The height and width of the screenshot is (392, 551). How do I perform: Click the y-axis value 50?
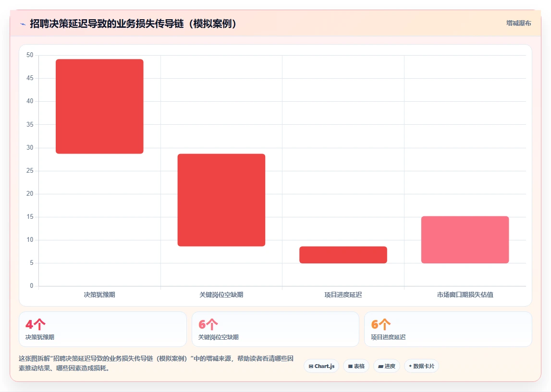coord(30,55)
